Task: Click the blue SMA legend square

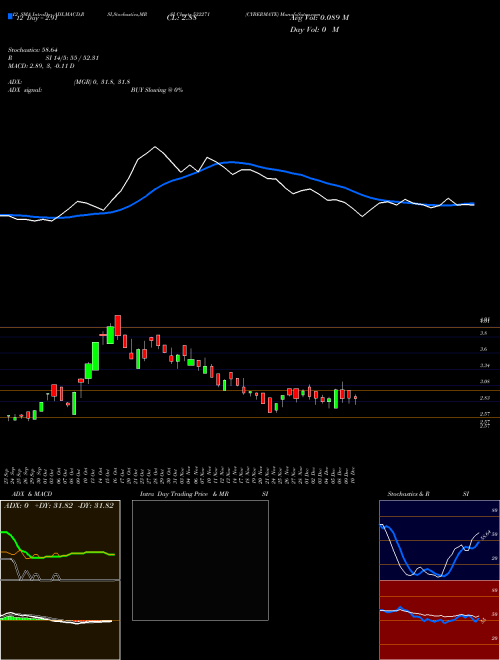Action: pos(10,17)
